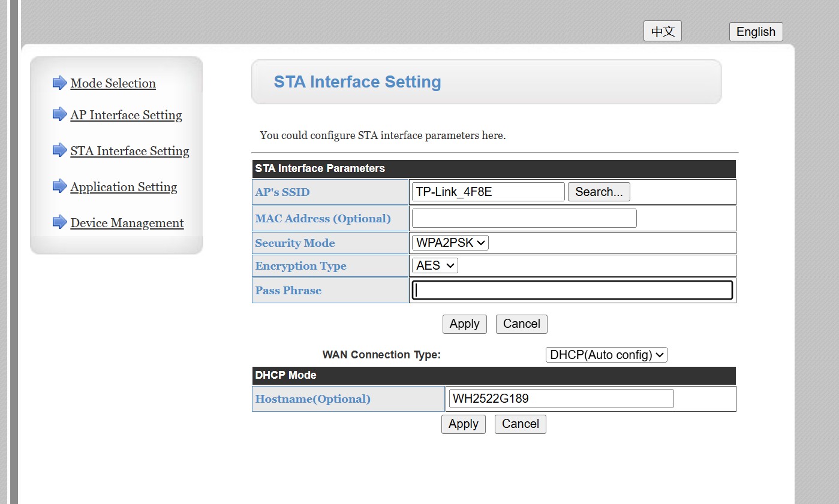Click the Hostname field containing WH2522G189
This screenshot has height=504, width=839.
pyautogui.click(x=561, y=399)
